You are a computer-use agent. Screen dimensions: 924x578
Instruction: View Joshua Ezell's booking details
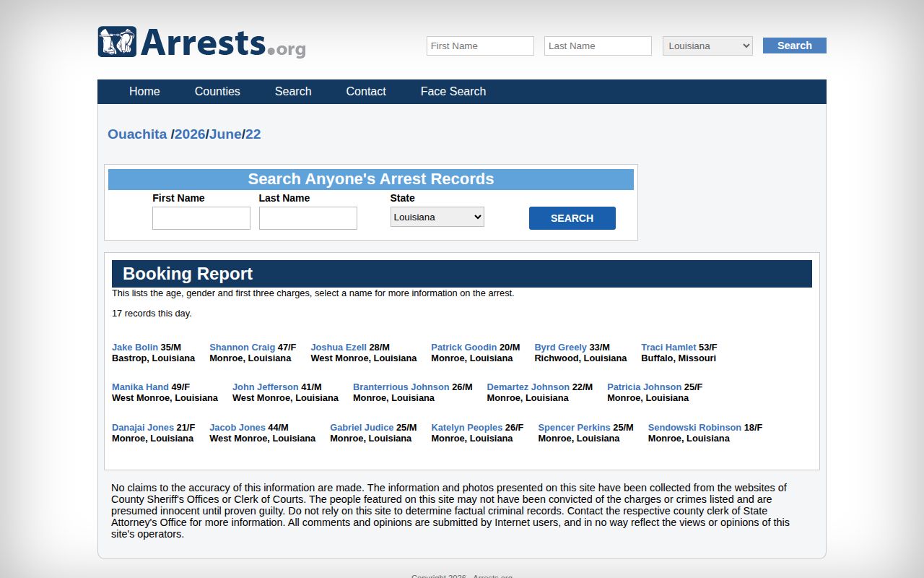point(339,348)
